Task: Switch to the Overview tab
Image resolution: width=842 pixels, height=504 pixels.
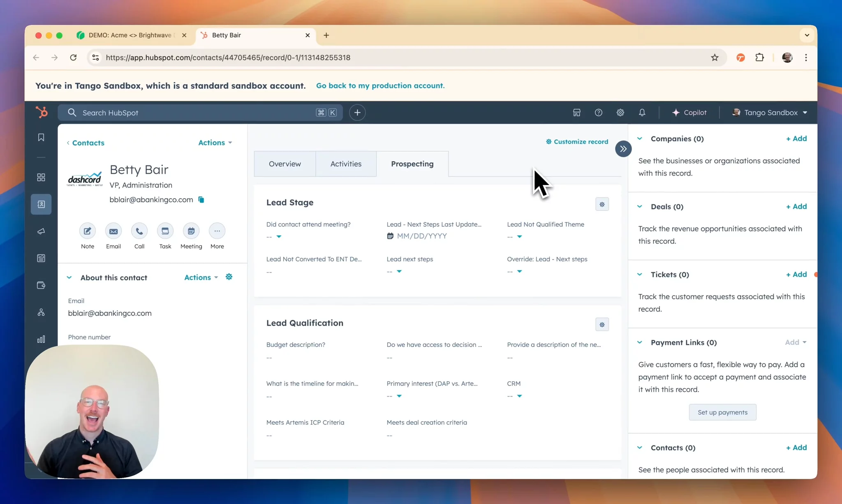Action: click(x=285, y=164)
